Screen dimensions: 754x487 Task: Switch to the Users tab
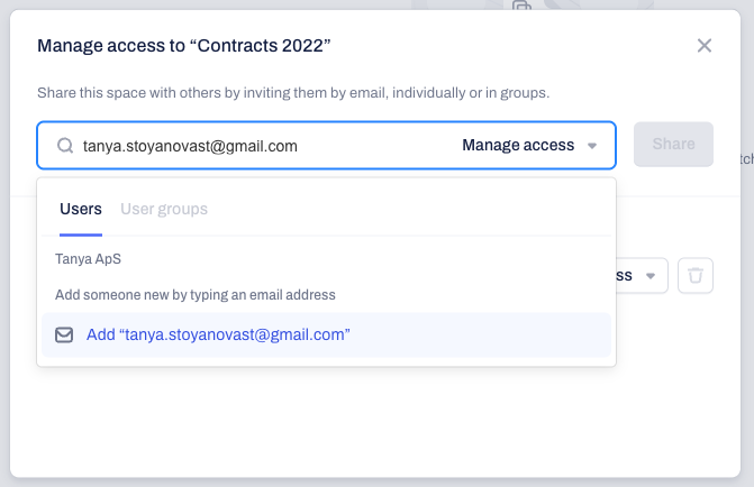point(81,209)
